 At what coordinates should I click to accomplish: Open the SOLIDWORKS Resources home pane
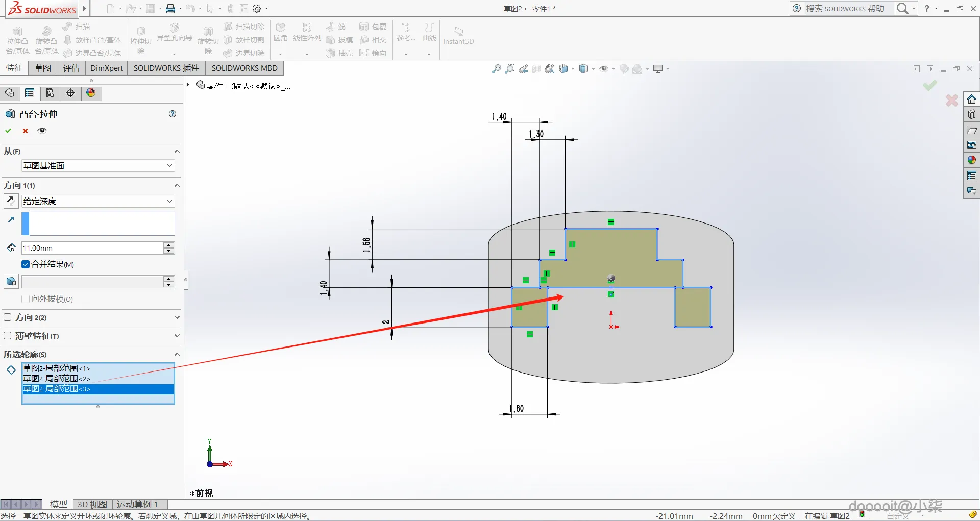point(971,99)
